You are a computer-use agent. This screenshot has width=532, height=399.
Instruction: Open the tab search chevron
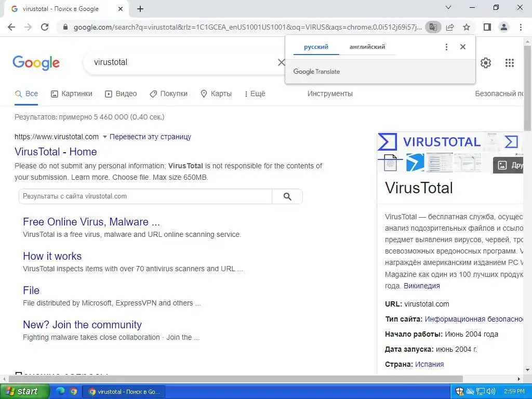coord(448,7)
